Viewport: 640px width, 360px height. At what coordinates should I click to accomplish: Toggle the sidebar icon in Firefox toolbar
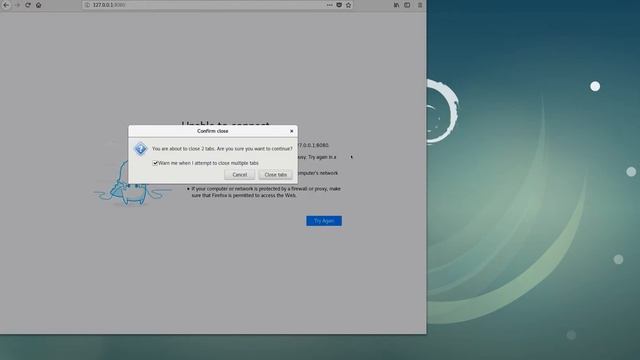tap(407, 5)
